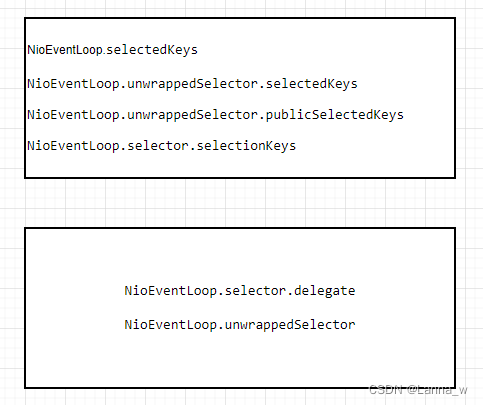Click the left edge of the lower rectangle
The image size is (483, 405).
pos(25,308)
